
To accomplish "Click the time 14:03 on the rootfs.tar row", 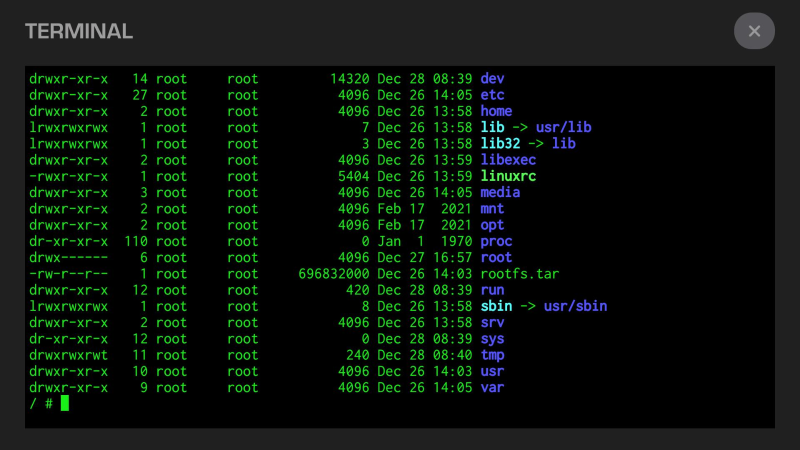I will click(x=453, y=274).
